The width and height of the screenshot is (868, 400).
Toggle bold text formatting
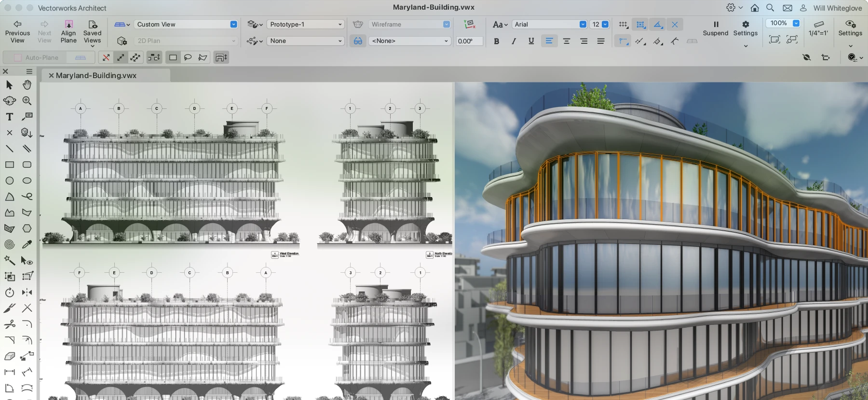tap(496, 41)
